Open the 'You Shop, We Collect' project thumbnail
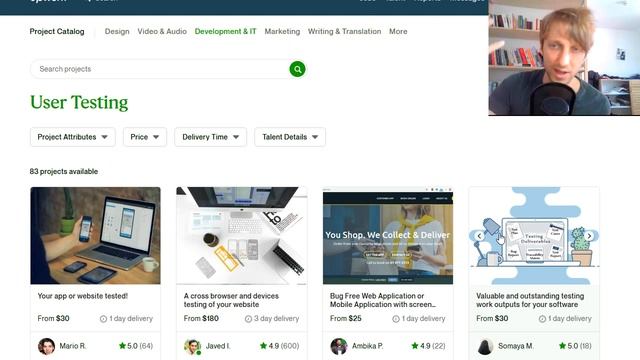Screen dimensions: 640x360 [x=388, y=236]
